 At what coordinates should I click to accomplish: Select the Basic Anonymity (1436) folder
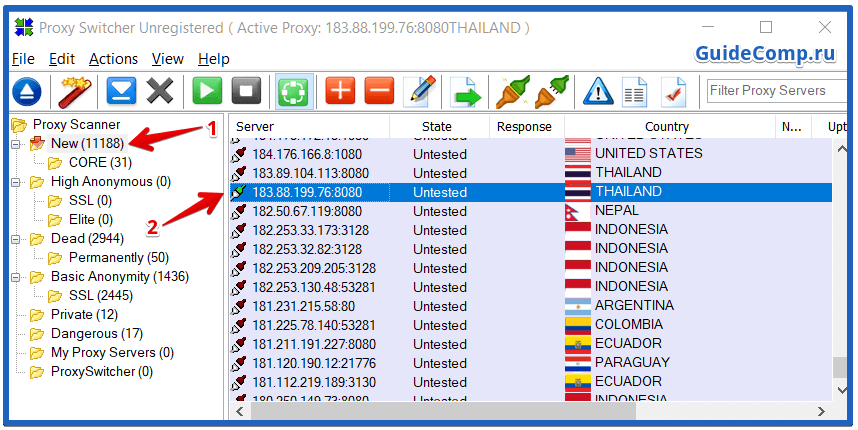120,276
